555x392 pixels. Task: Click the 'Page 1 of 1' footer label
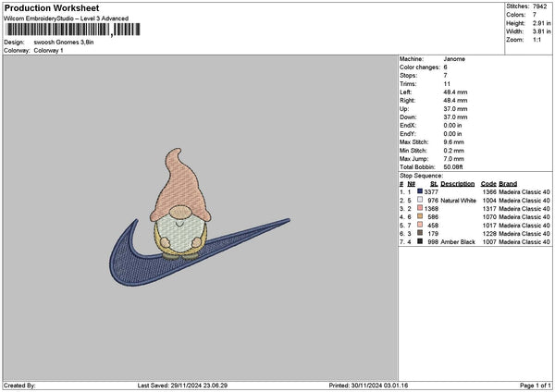tap(536, 386)
